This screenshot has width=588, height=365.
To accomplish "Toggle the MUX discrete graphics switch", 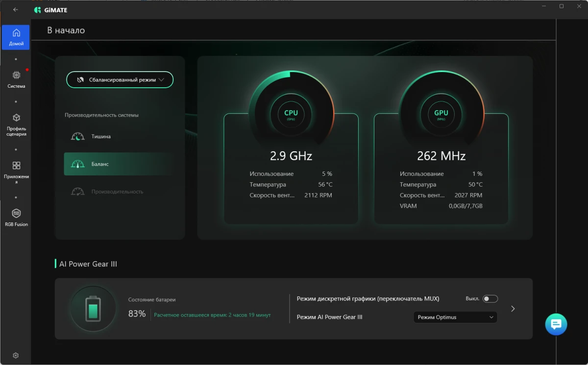I will (490, 299).
